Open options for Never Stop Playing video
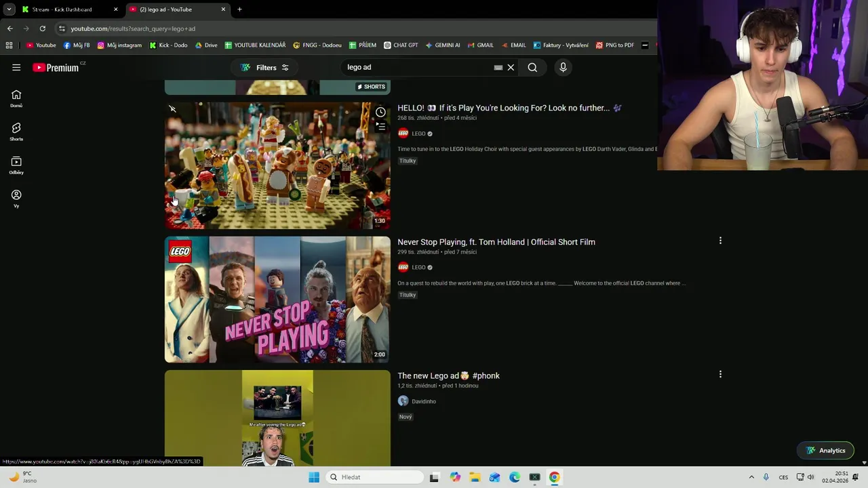Screen dimensions: 868x488 pos(720,241)
